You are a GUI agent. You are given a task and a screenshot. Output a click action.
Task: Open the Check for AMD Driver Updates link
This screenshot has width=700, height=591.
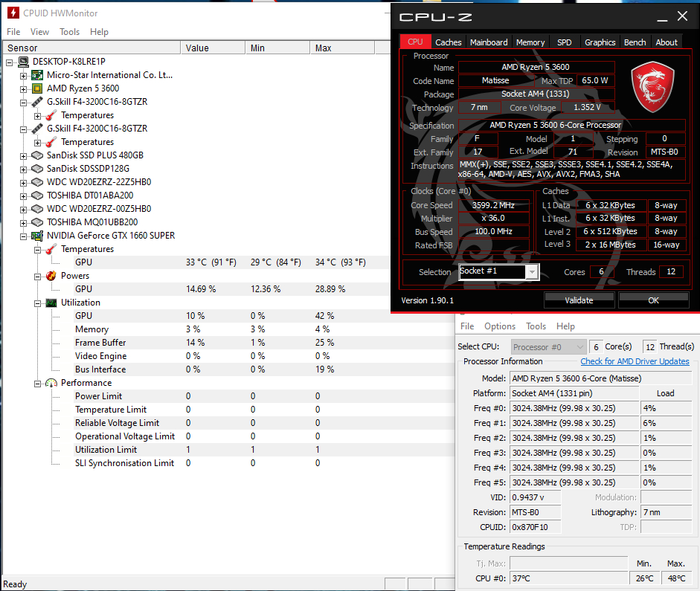click(x=635, y=361)
